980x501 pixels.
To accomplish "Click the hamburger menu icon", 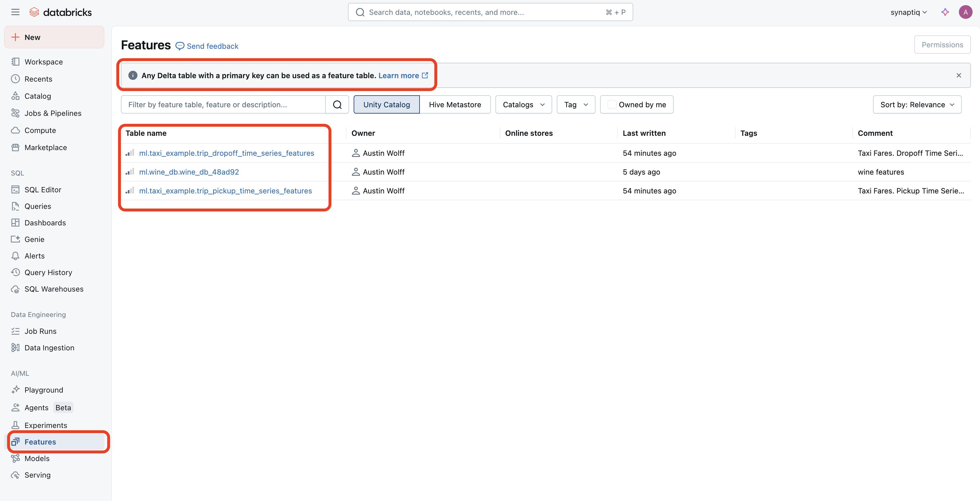I will click(x=15, y=12).
